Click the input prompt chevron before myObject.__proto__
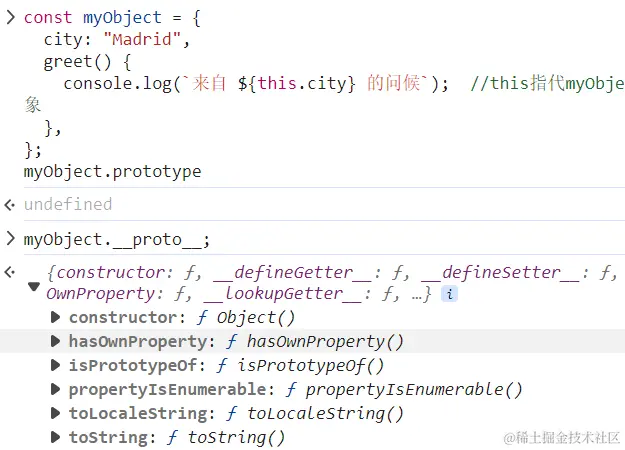Screen dimensions: 625x450 point(10,239)
